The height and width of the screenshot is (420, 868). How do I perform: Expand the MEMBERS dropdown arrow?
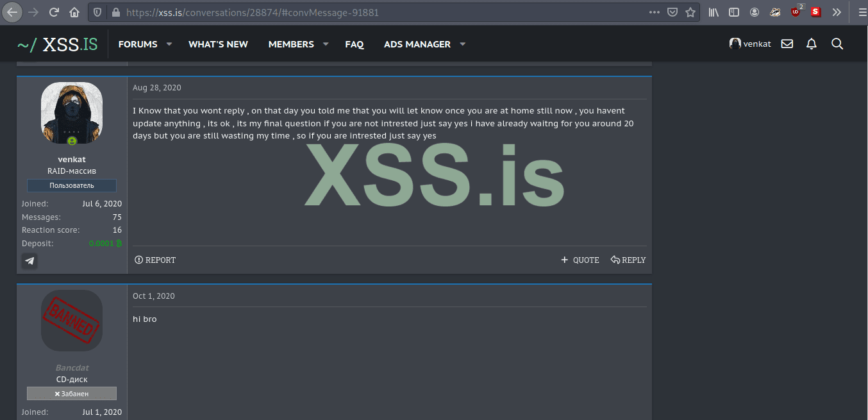(x=326, y=44)
